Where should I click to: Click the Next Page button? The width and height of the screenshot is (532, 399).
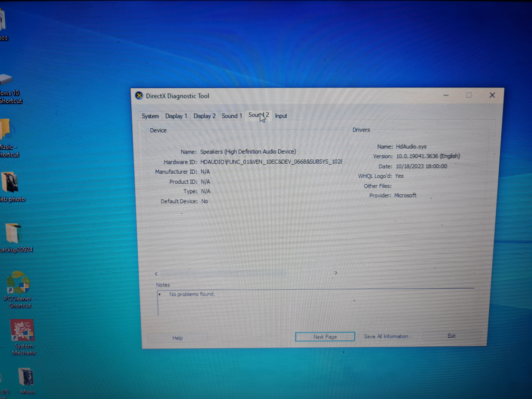325,337
